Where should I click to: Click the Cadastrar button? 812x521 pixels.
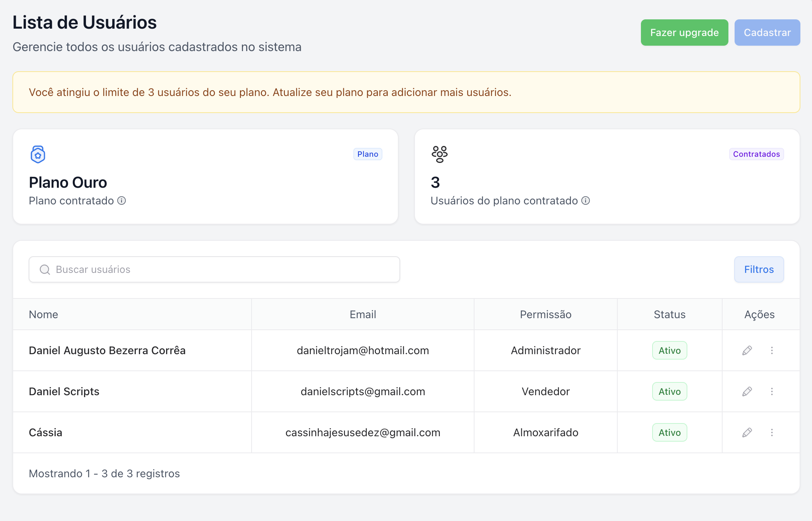tap(767, 33)
